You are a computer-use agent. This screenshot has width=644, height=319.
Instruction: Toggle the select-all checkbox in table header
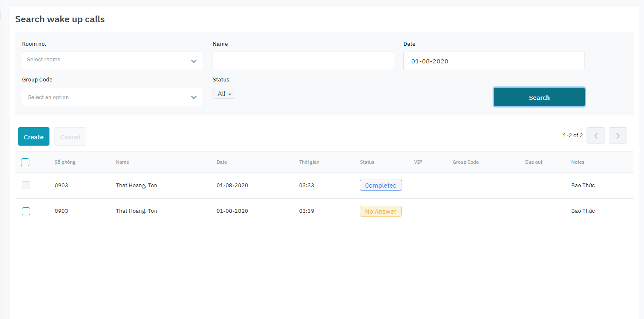point(25,162)
